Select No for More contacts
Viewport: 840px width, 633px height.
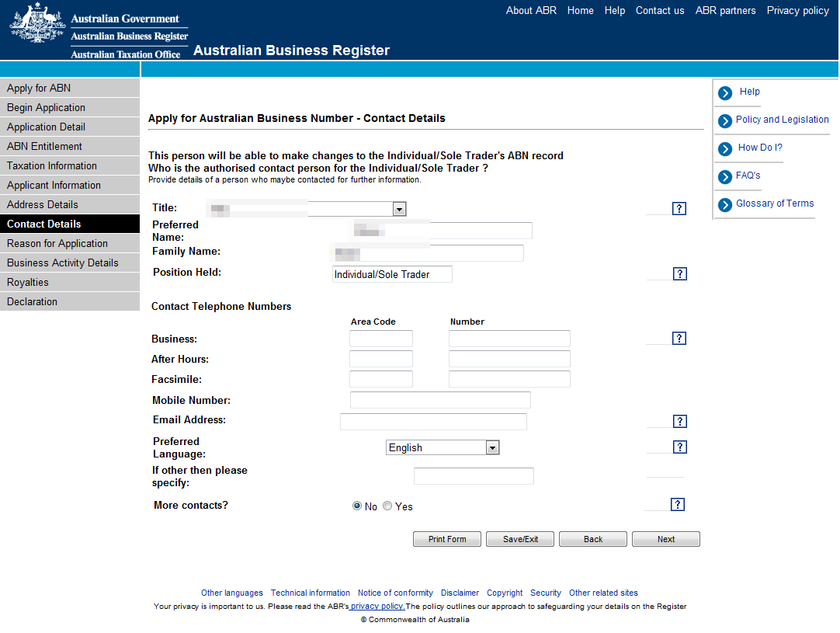[x=357, y=506]
